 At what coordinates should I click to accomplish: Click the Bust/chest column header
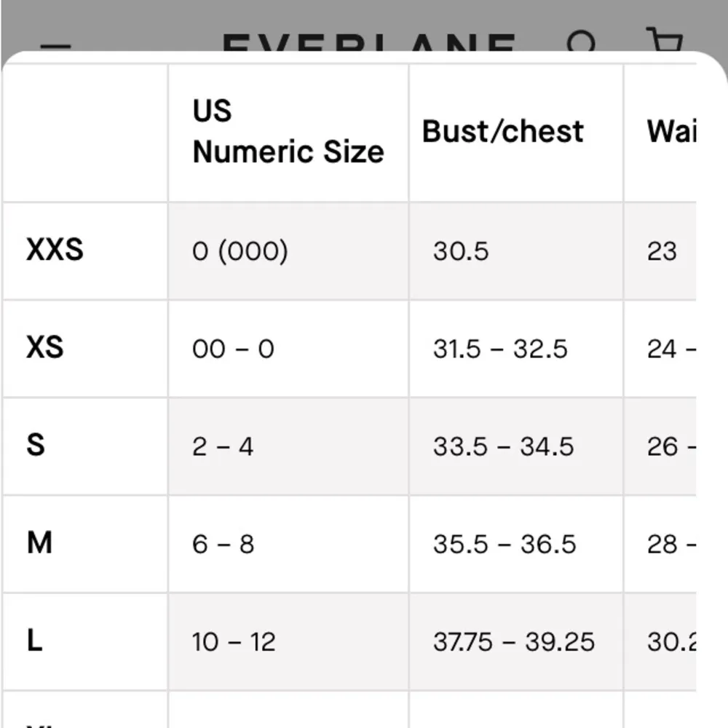click(503, 132)
